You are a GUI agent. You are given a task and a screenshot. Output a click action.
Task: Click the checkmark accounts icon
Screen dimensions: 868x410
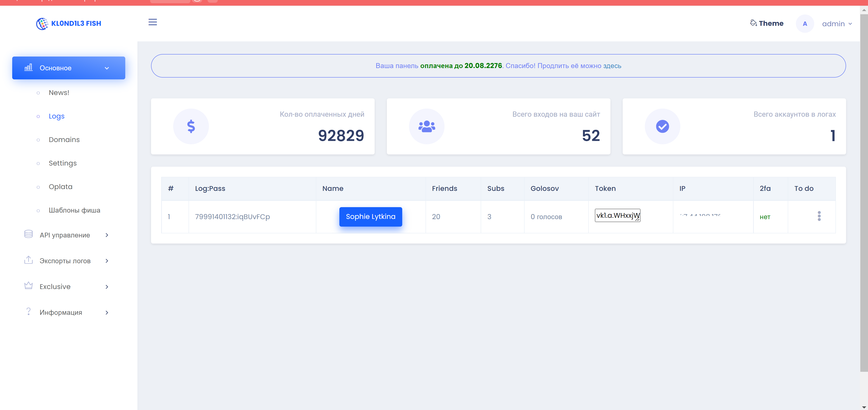[x=662, y=126]
